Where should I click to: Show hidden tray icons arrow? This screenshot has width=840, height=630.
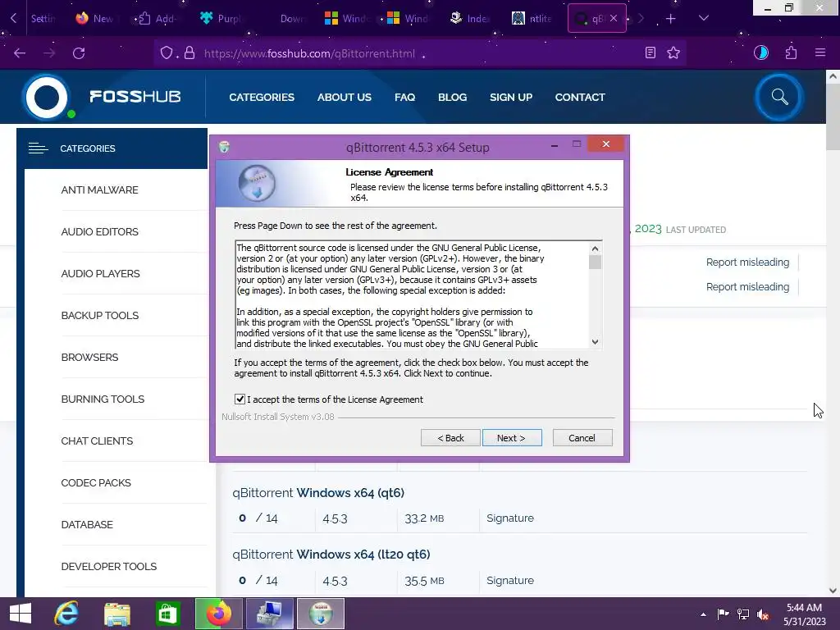[x=703, y=614]
